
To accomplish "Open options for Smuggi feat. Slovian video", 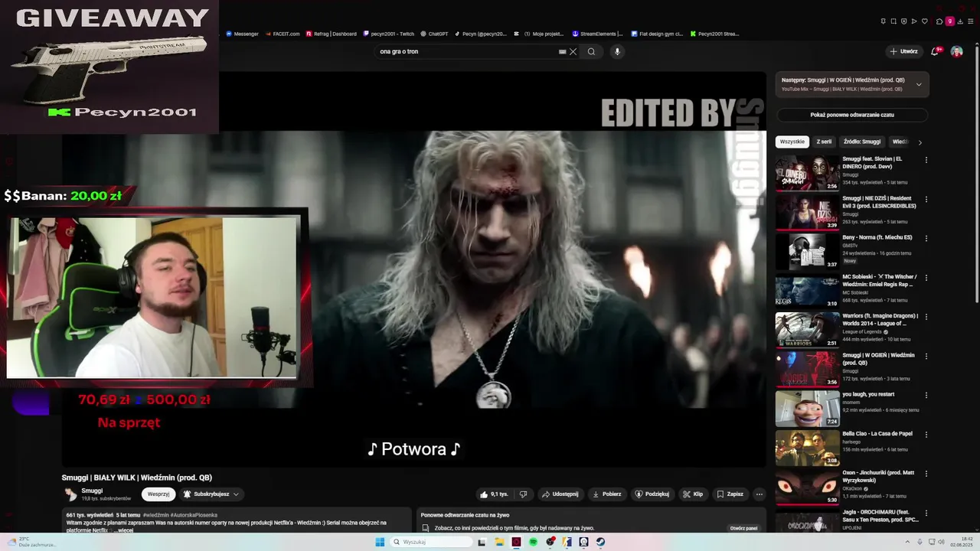I will pyautogui.click(x=926, y=160).
